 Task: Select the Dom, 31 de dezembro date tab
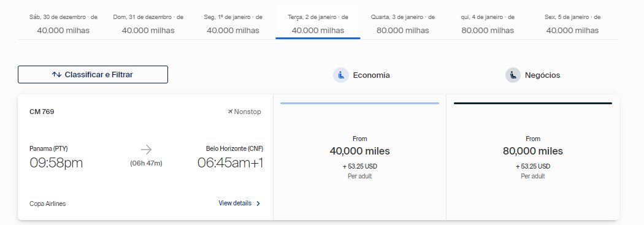click(148, 24)
